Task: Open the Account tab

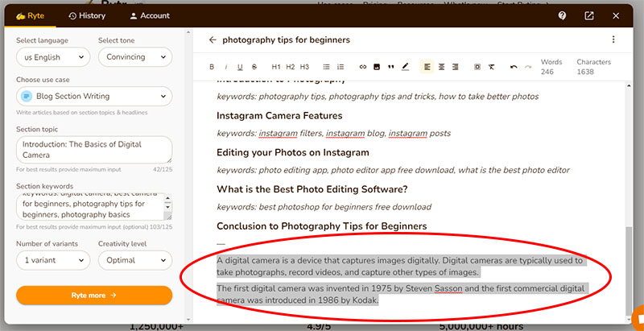Action: tap(150, 16)
